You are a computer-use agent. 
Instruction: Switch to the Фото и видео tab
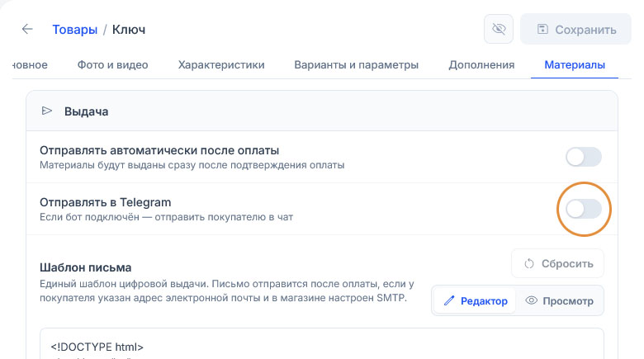pos(112,65)
